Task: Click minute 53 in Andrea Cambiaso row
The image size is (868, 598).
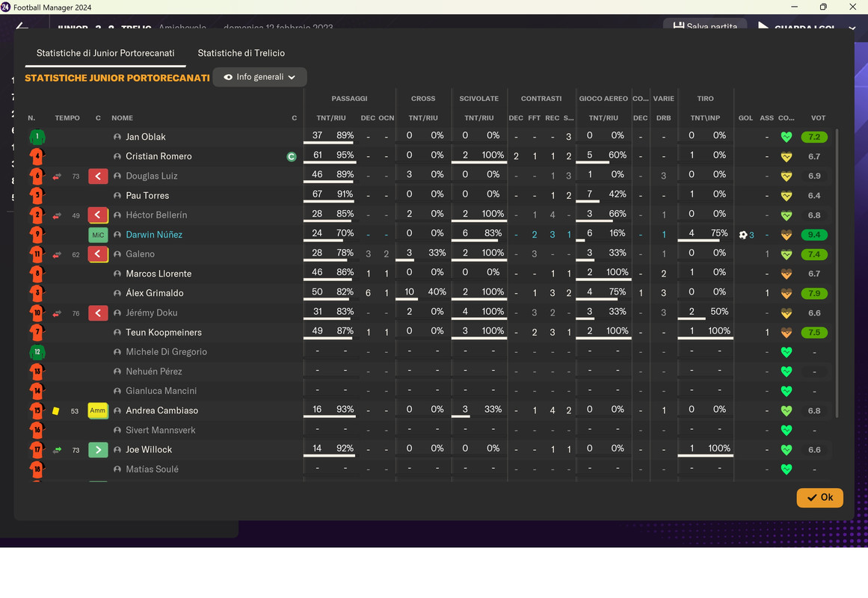Action: [x=75, y=411]
